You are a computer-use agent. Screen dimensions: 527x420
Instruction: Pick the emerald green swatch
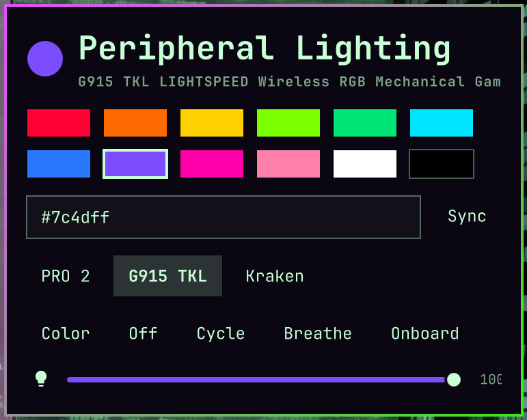click(x=365, y=123)
